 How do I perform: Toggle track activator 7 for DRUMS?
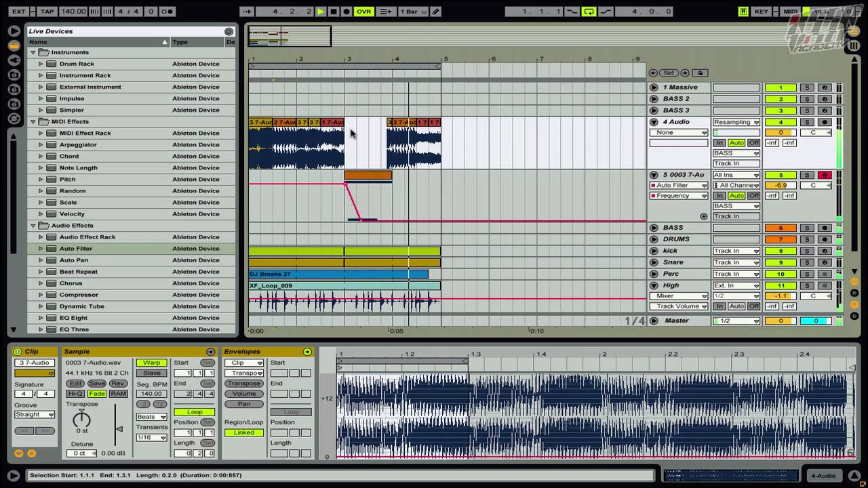click(x=781, y=239)
